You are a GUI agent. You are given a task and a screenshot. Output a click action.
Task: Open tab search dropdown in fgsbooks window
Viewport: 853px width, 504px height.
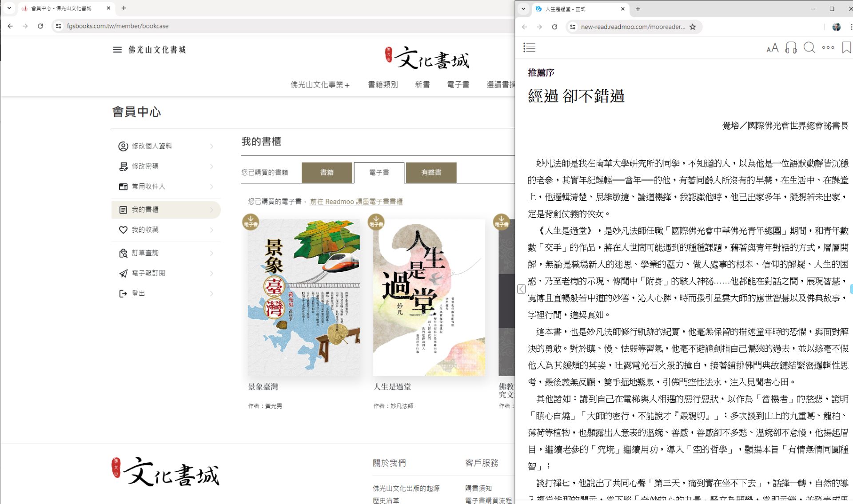pos(9,8)
